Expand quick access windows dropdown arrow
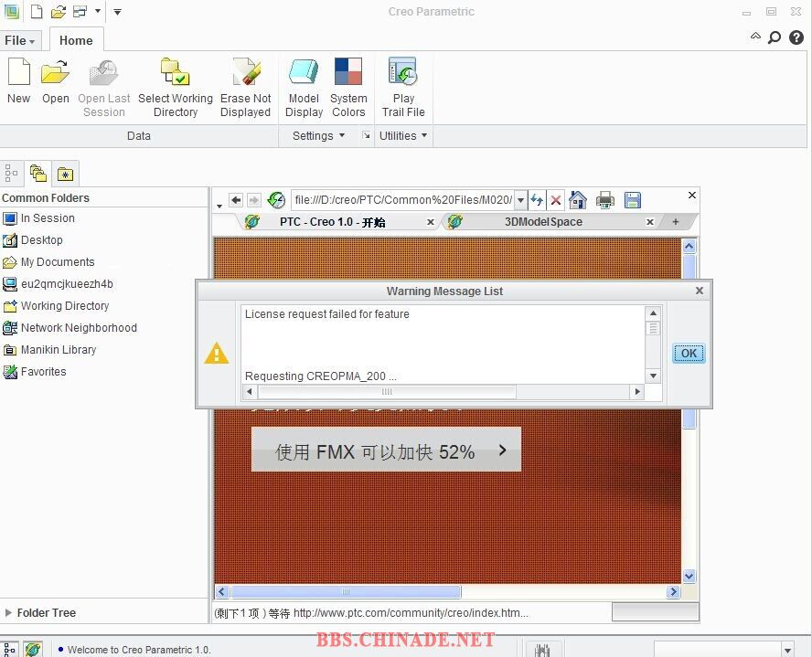This screenshot has height=657, width=812. coord(98,11)
